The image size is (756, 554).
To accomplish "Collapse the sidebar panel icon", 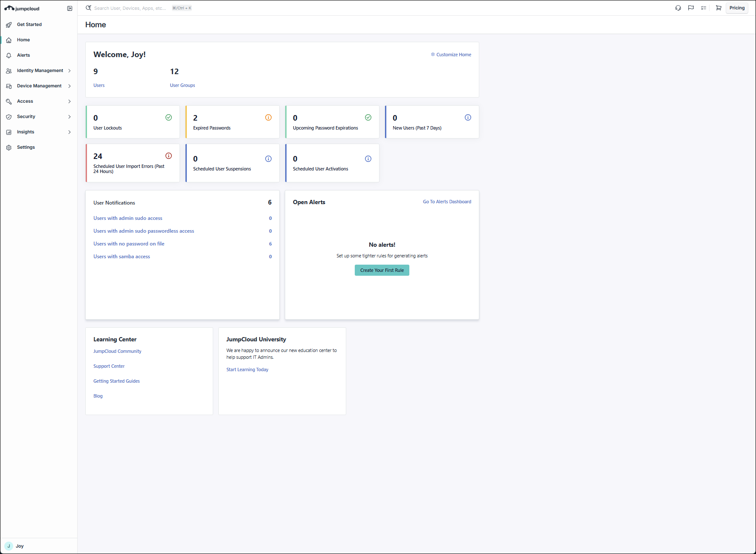I will [70, 9].
